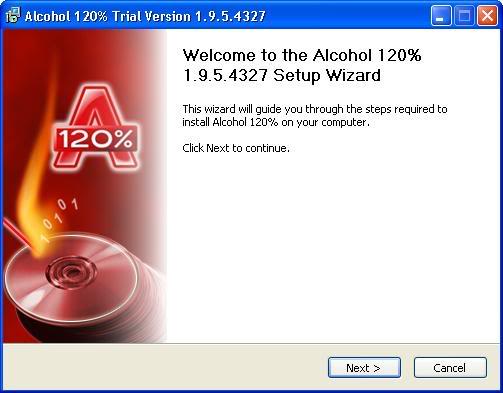
Task: Minimize the Alcohol 120% setup window
Action: (x=441, y=16)
